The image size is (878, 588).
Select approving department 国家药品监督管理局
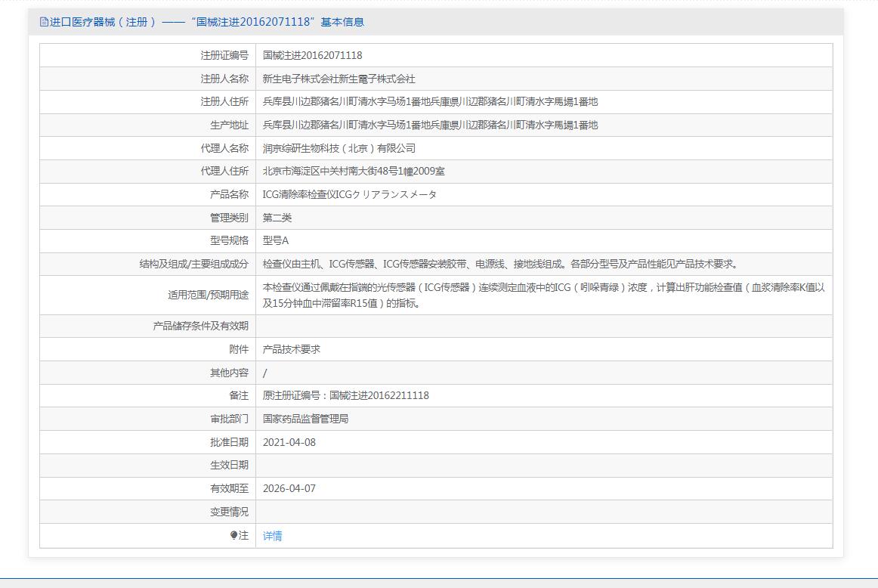tap(306, 419)
